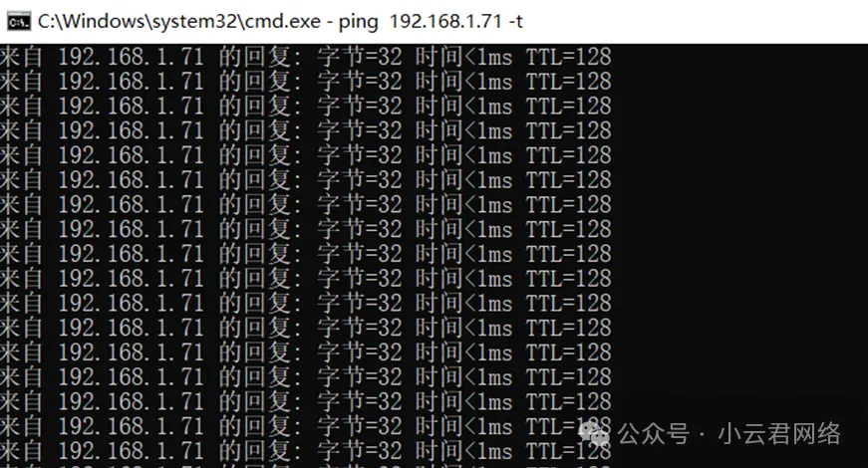
Task: Click "来自" at the start of the first reply line
Action: click(21, 57)
